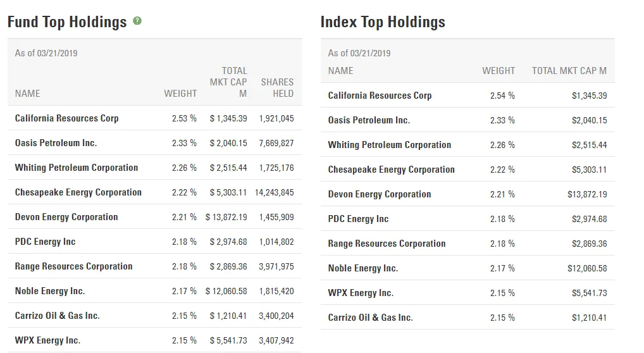
Task: Click Carrizo Oil & Gas Inc. in Index table
Action: click(x=370, y=318)
